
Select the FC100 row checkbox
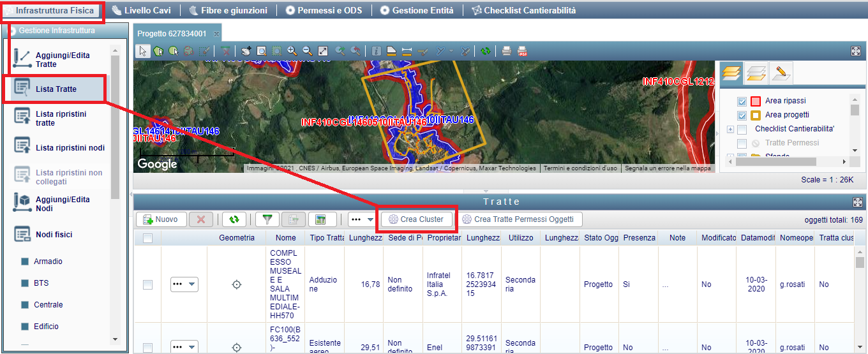pyautogui.click(x=147, y=348)
